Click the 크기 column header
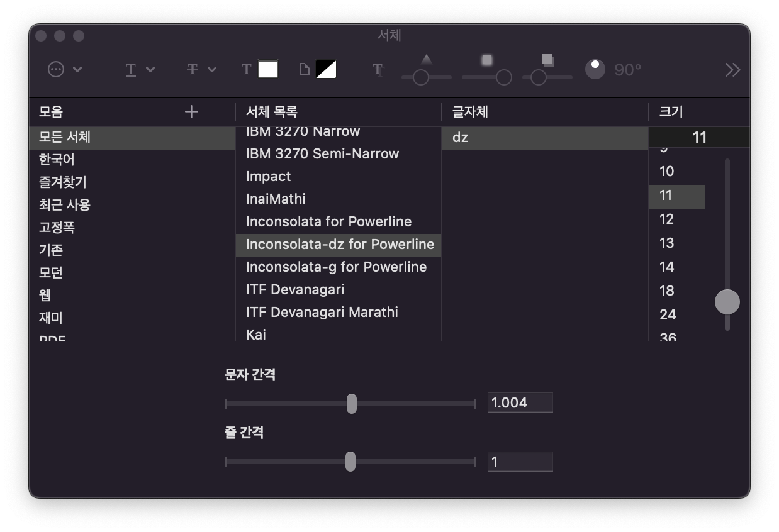The width and height of the screenshot is (779, 532). coord(699,112)
